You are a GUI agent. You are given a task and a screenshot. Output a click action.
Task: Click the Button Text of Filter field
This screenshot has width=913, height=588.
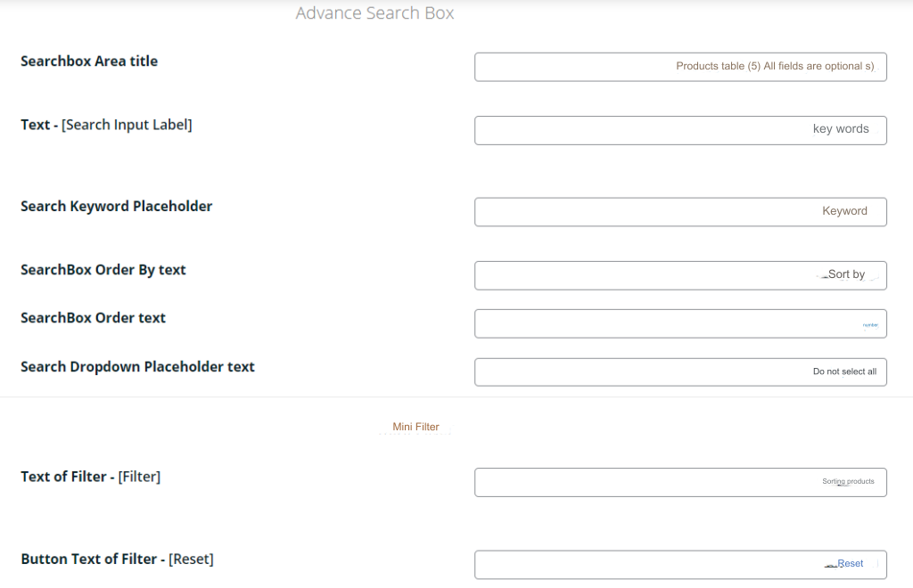coord(680,565)
